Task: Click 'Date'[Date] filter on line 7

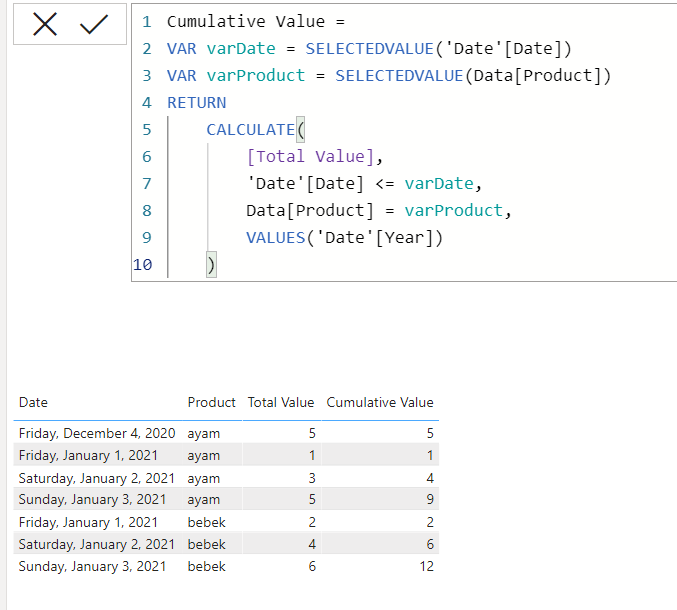Action: coord(305,183)
